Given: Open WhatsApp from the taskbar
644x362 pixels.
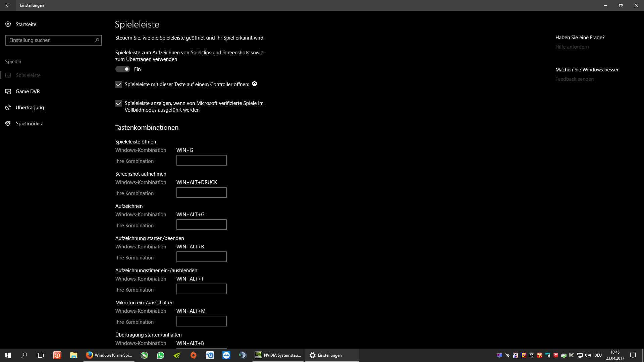Looking at the screenshot, I should tap(161, 355).
